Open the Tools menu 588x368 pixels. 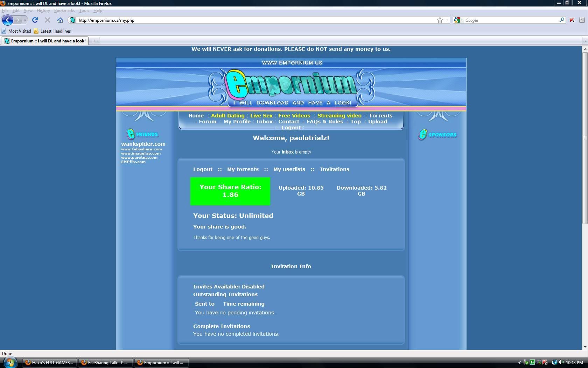pos(84,11)
